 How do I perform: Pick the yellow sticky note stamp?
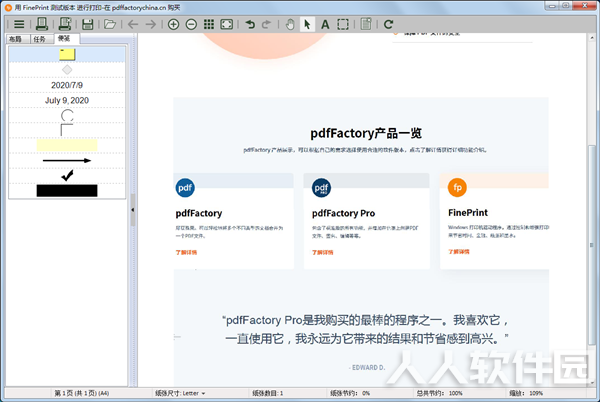point(67,54)
